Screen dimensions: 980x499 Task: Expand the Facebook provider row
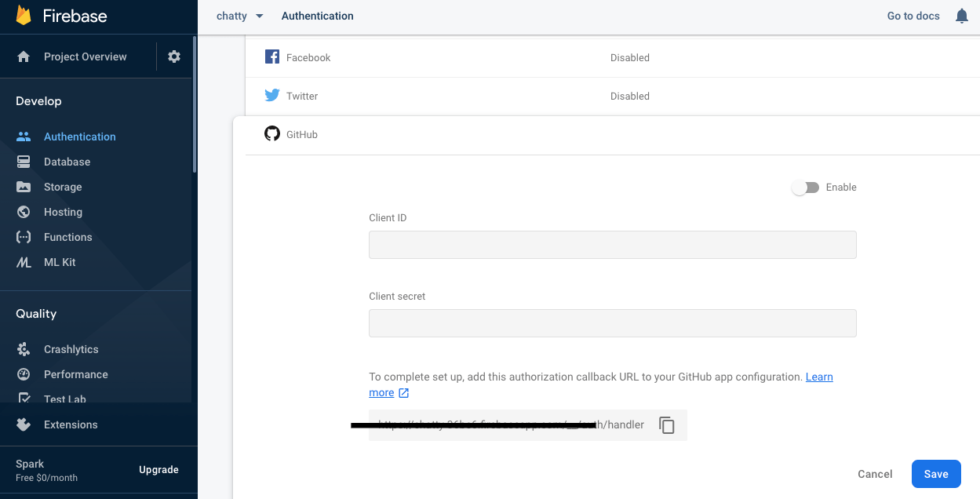[612, 57]
